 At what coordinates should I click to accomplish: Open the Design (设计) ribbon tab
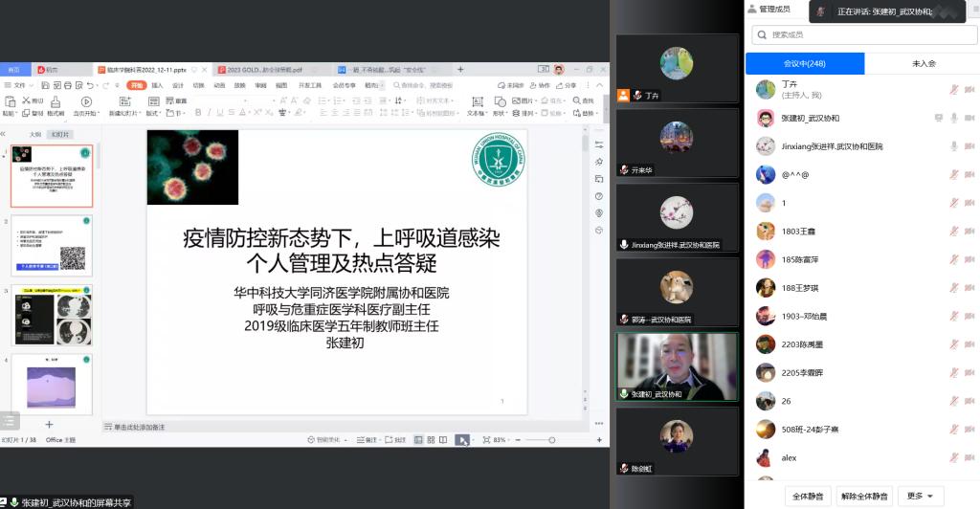[178, 85]
